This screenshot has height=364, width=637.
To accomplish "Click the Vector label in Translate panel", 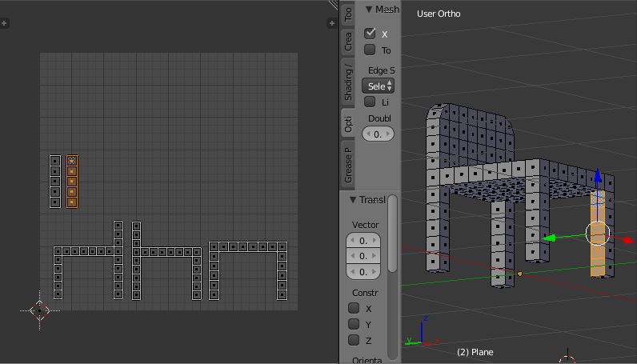I will [x=365, y=225].
